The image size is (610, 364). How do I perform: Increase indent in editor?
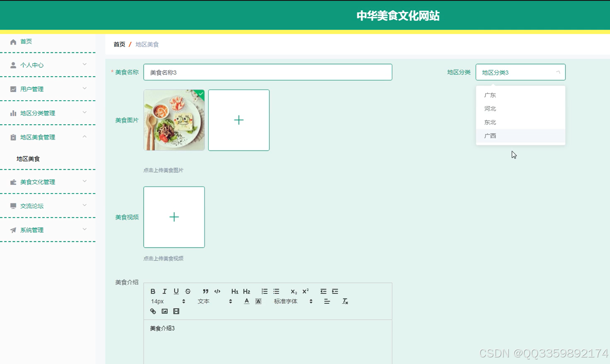[335, 291]
